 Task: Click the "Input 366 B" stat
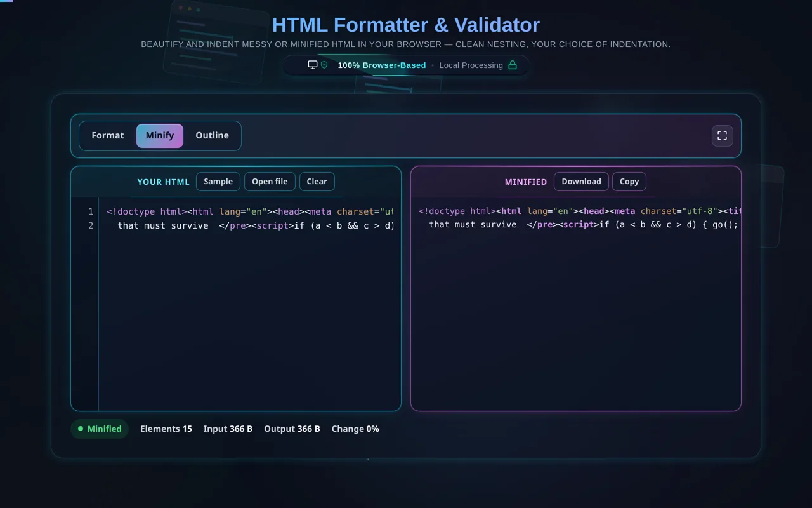[228, 429]
